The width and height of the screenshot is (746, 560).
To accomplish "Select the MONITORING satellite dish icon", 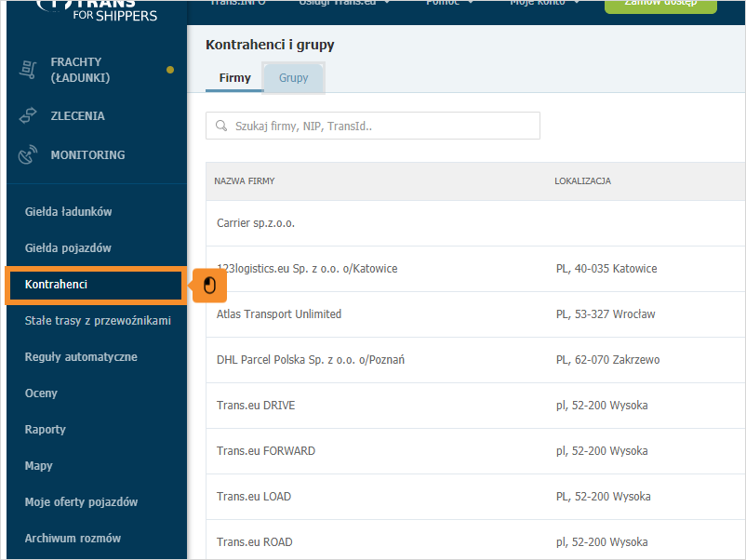I will [28, 154].
